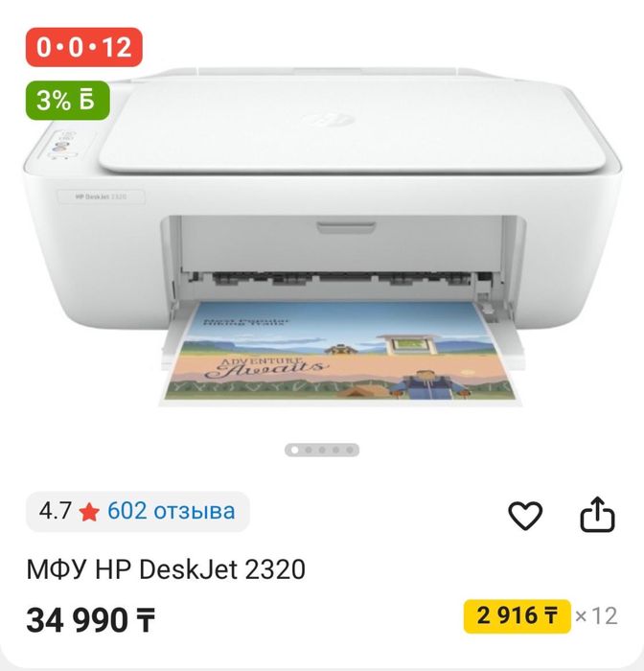This screenshot has height=671, width=644.
Task: Tap the green 3% Б bonus badge
Action: [x=68, y=100]
